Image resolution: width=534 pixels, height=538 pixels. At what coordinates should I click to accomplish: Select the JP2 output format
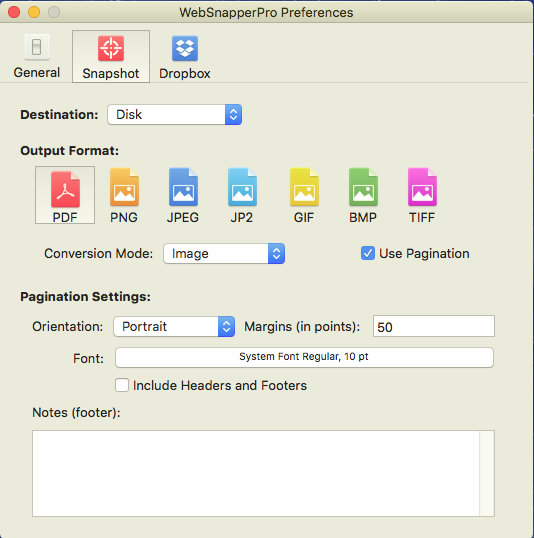tap(242, 195)
